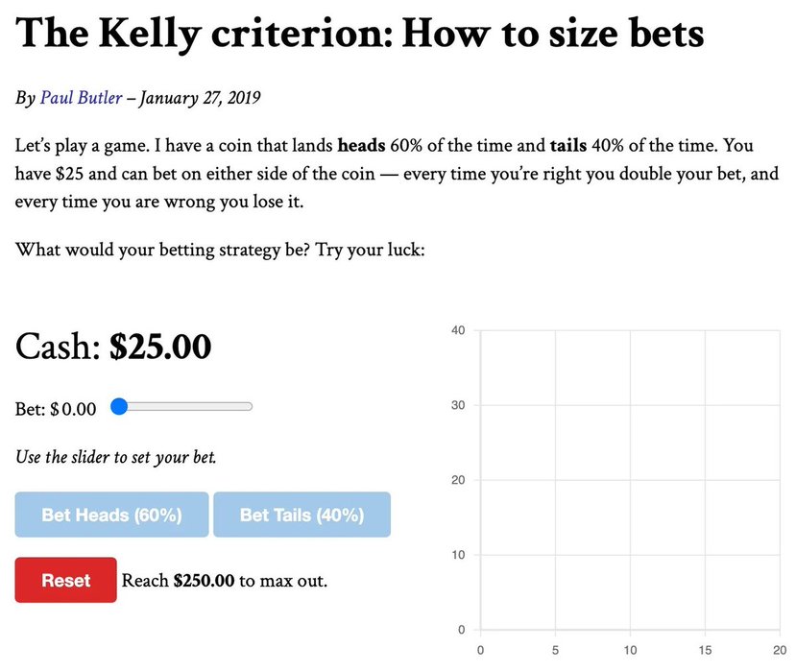Click the bold $250.00 max-out amount
This screenshot has height=672, width=796.
pyautogui.click(x=204, y=581)
